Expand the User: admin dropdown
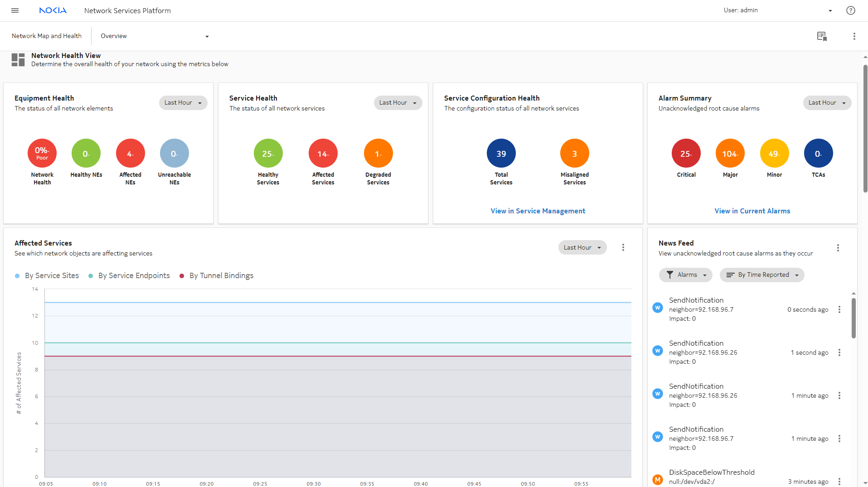This screenshot has height=487, width=868. pyautogui.click(x=778, y=10)
